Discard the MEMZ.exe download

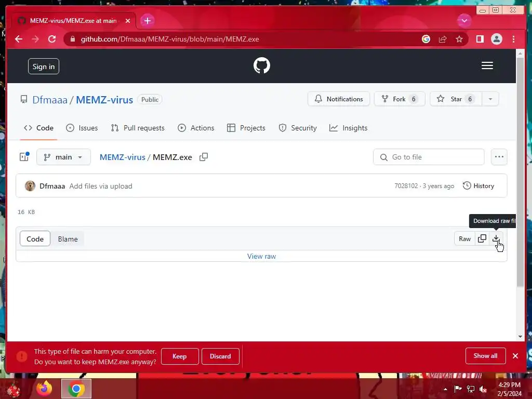point(220,356)
